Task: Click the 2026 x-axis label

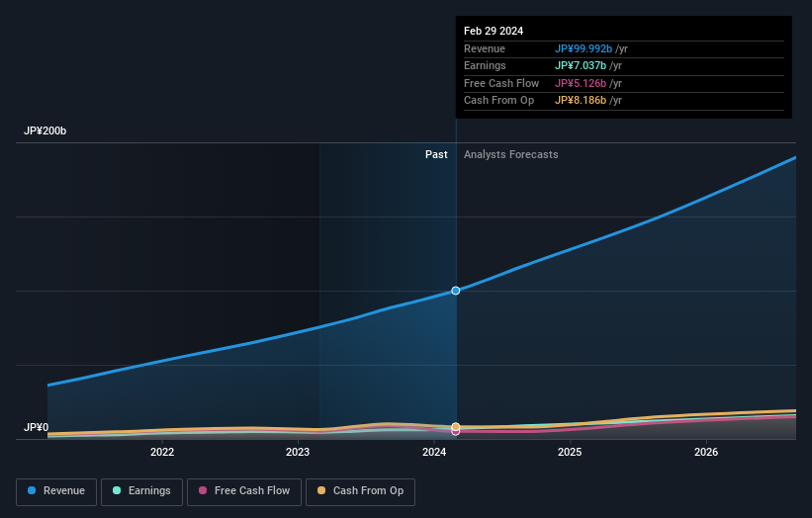Action: 706,453
